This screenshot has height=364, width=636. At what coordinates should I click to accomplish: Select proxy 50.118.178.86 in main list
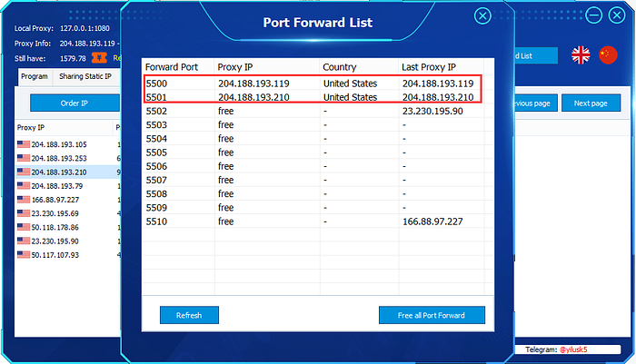(x=68, y=227)
